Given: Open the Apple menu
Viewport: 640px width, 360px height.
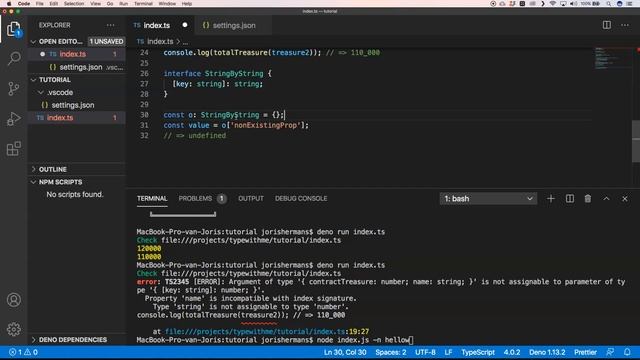Looking at the screenshot, I should (9, 4).
